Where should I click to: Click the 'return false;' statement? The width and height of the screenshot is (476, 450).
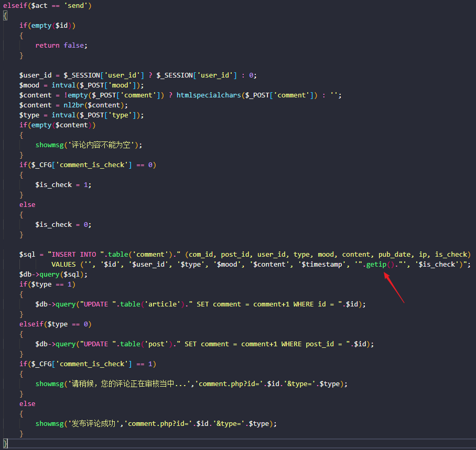pyautogui.click(x=61, y=45)
